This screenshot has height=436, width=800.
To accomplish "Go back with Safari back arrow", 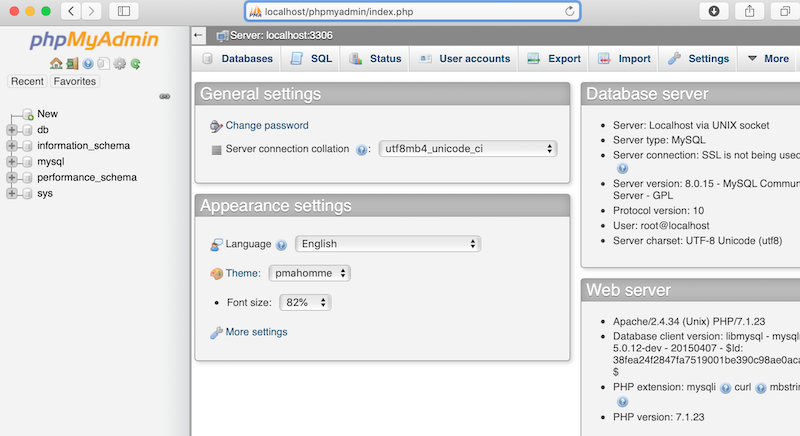I will tap(71, 11).
